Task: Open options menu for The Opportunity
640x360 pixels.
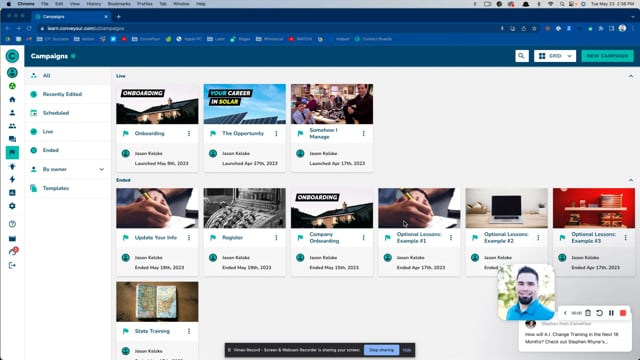Action: pyautogui.click(x=276, y=133)
